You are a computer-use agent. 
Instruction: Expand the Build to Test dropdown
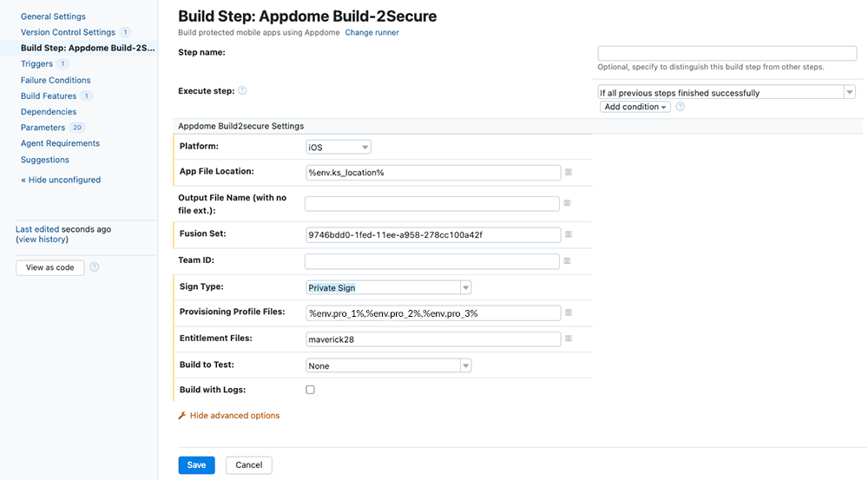(388, 365)
